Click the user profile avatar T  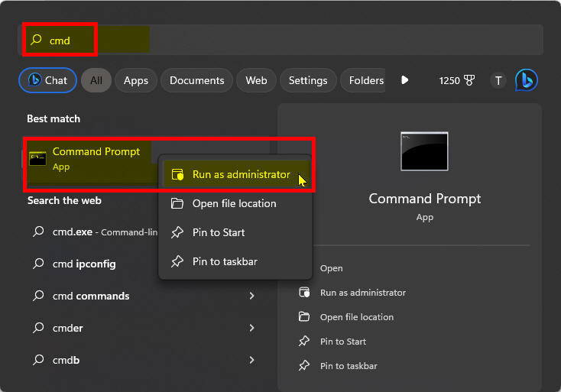coord(498,80)
